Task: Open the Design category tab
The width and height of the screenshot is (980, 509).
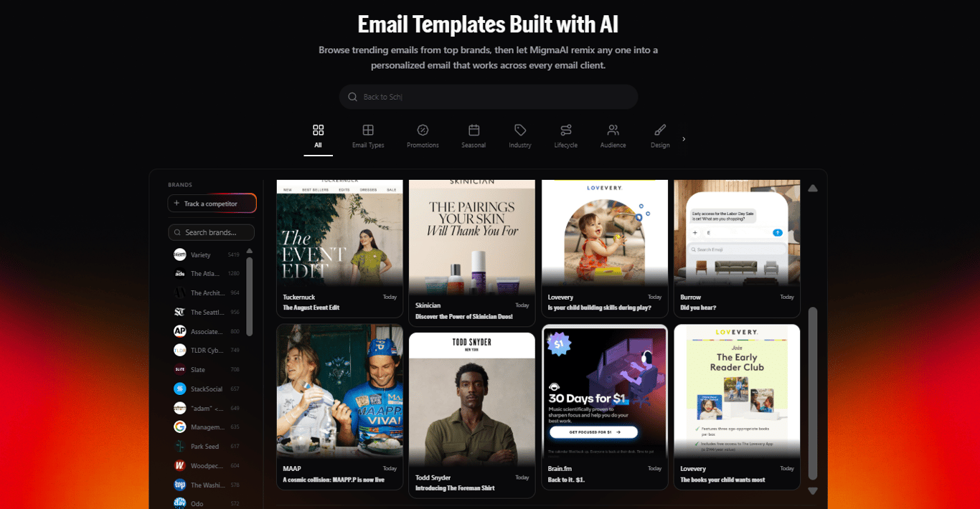Action: click(660, 136)
